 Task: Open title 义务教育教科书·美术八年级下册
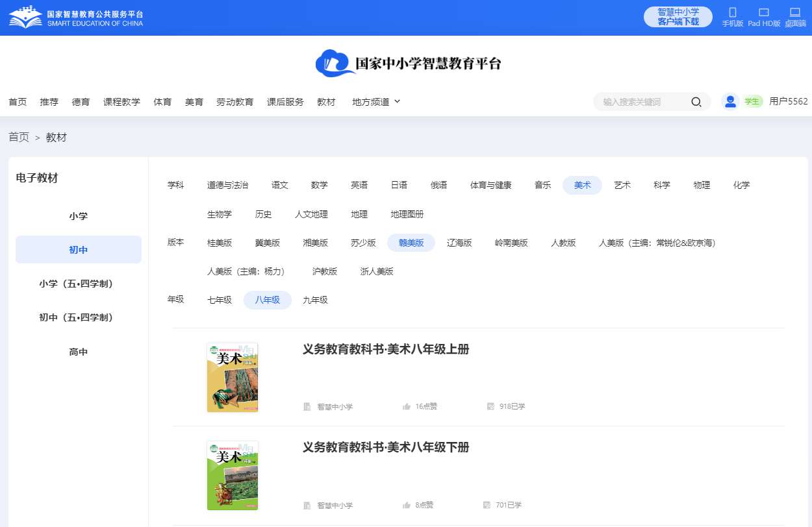[386, 447]
